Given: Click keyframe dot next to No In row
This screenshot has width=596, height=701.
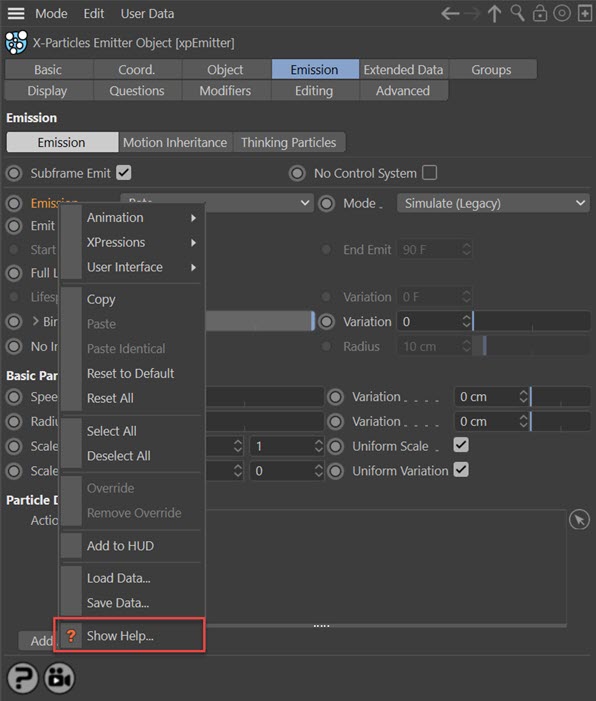Looking at the screenshot, I should click(14, 346).
